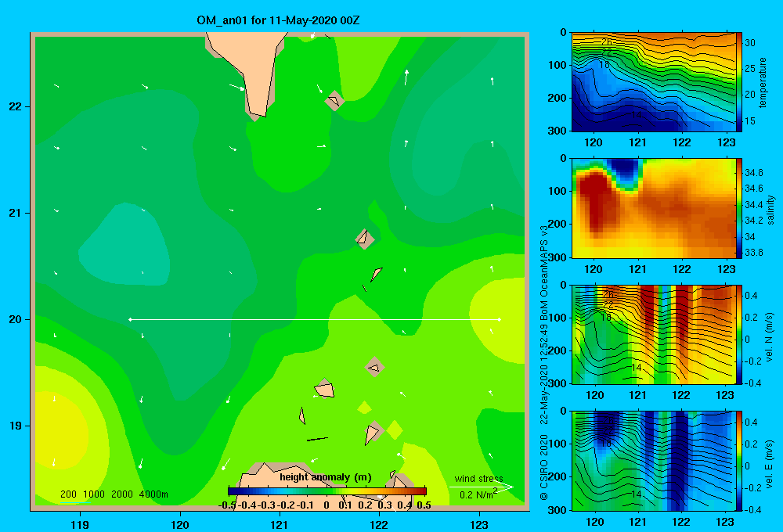
Task: Click the '34.8' tick on salinity colorbar
Action: coord(754,173)
